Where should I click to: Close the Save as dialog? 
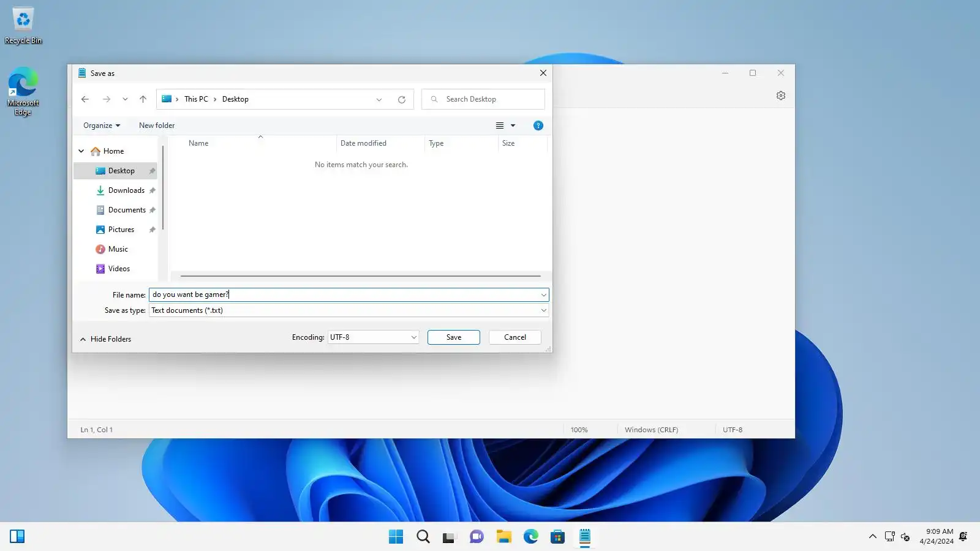click(543, 73)
